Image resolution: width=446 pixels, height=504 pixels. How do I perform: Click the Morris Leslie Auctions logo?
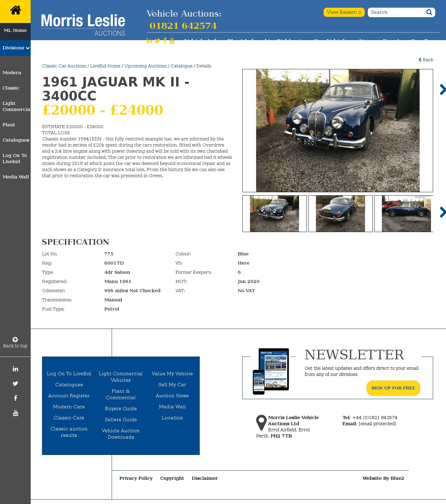click(83, 25)
